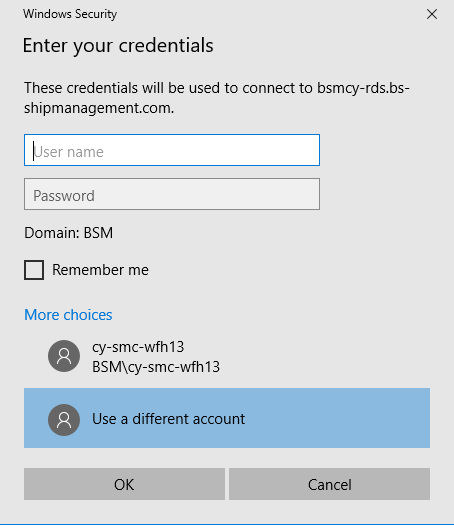The width and height of the screenshot is (454, 529).
Task: Click the Domain: BSM label
Action: pyautogui.click(x=68, y=233)
